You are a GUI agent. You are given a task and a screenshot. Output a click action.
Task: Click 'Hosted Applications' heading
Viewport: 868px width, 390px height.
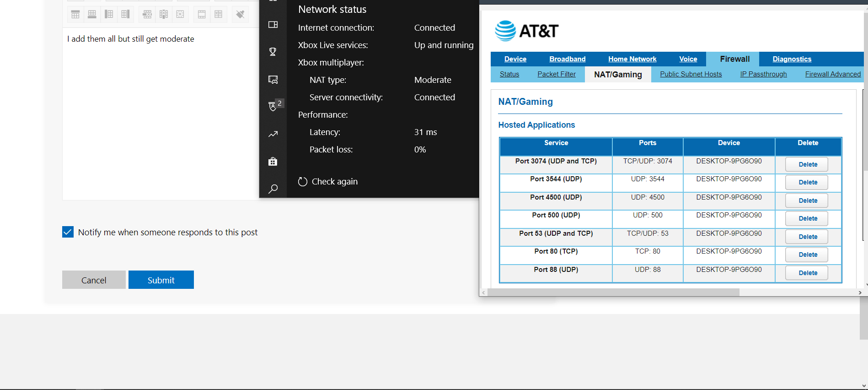(536, 125)
